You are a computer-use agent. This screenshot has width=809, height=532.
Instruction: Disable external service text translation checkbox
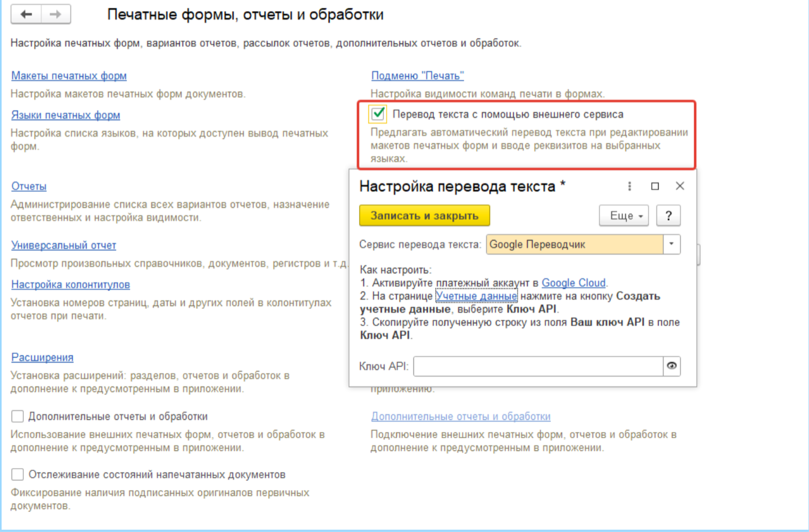[x=378, y=114]
